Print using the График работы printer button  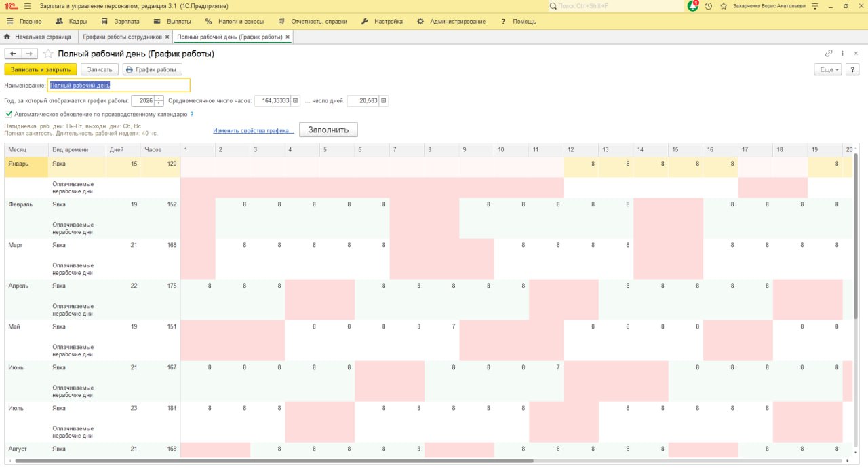click(151, 69)
